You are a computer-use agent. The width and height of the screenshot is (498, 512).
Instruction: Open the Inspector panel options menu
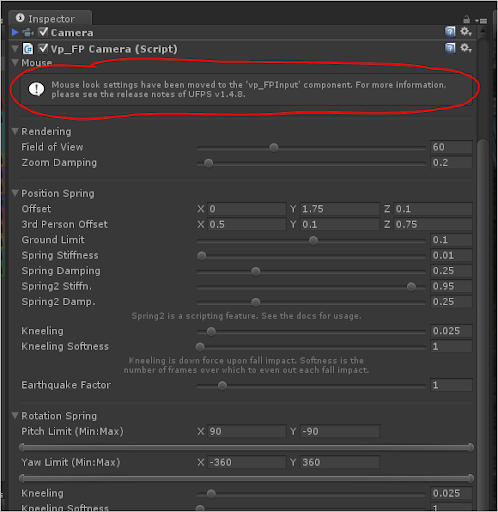[x=481, y=21]
